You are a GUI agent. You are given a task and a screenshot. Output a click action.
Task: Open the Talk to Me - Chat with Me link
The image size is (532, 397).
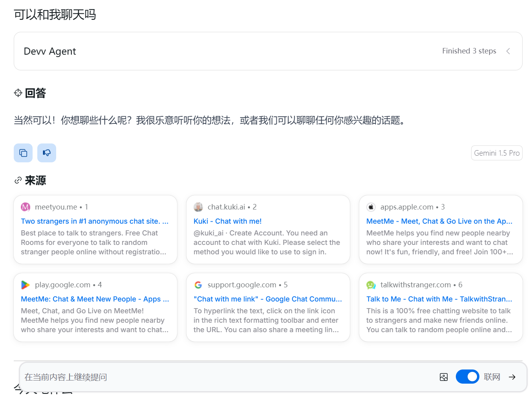point(439,299)
